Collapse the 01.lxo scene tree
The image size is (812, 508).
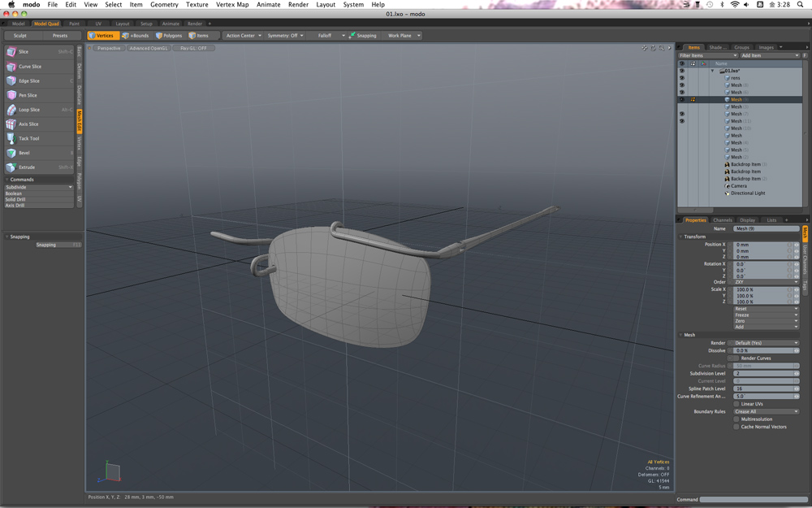click(x=713, y=71)
